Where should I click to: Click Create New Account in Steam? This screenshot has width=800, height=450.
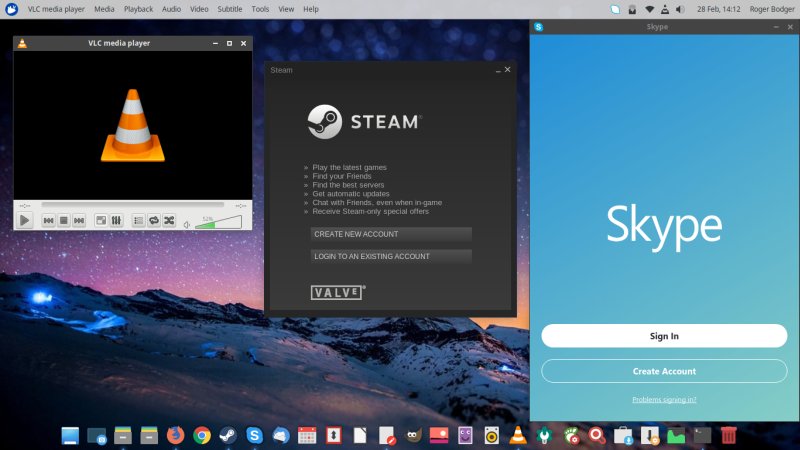coord(391,234)
